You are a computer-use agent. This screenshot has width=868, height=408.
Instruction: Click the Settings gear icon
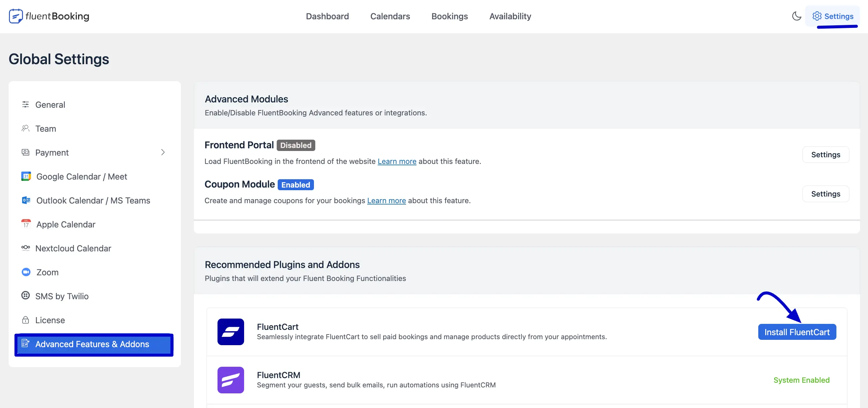click(x=817, y=16)
